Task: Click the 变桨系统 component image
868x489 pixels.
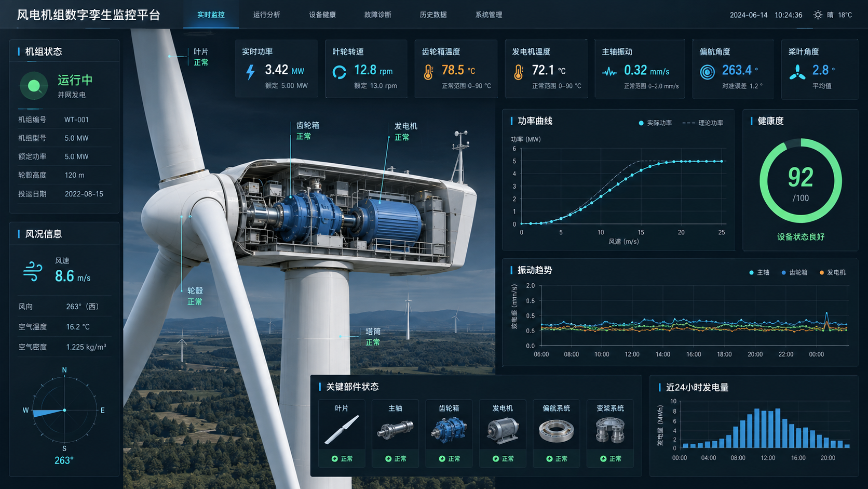Action: (610, 430)
